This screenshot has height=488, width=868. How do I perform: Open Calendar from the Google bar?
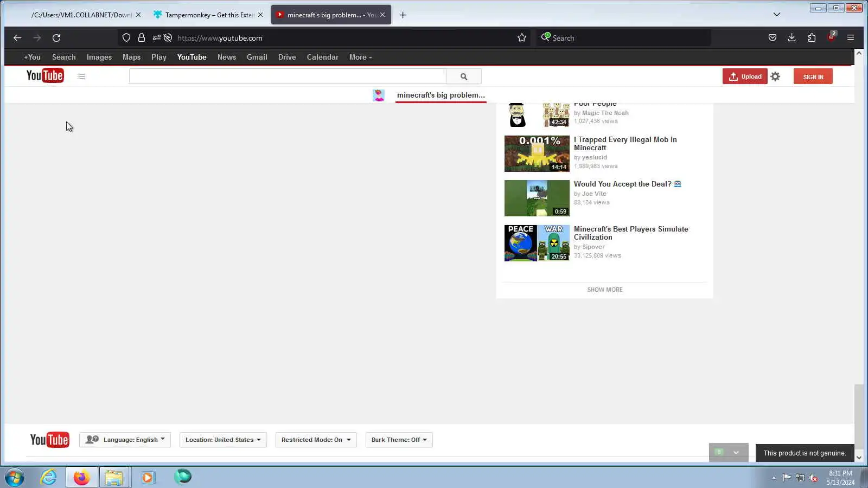point(323,57)
